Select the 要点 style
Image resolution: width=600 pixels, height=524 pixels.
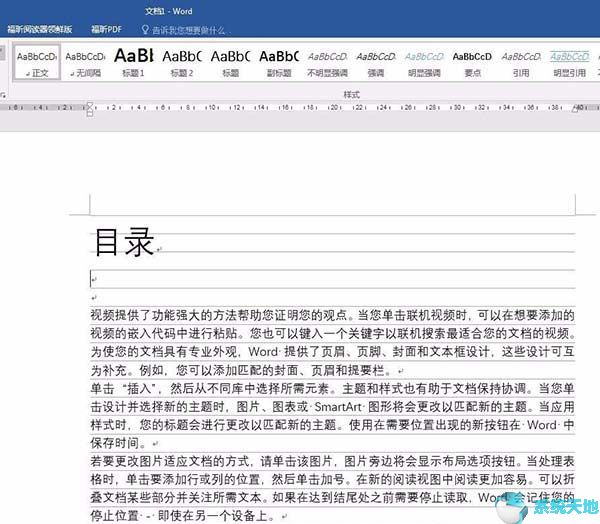[473, 62]
